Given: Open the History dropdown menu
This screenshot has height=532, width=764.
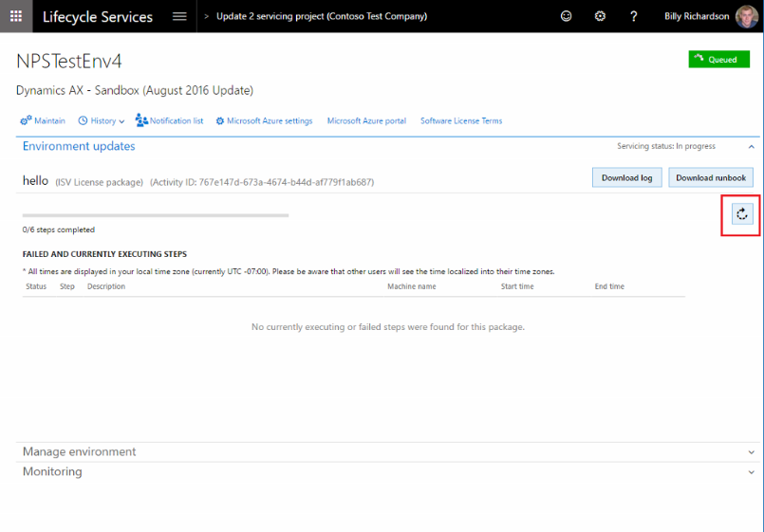Looking at the screenshot, I should tap(102, 120).
